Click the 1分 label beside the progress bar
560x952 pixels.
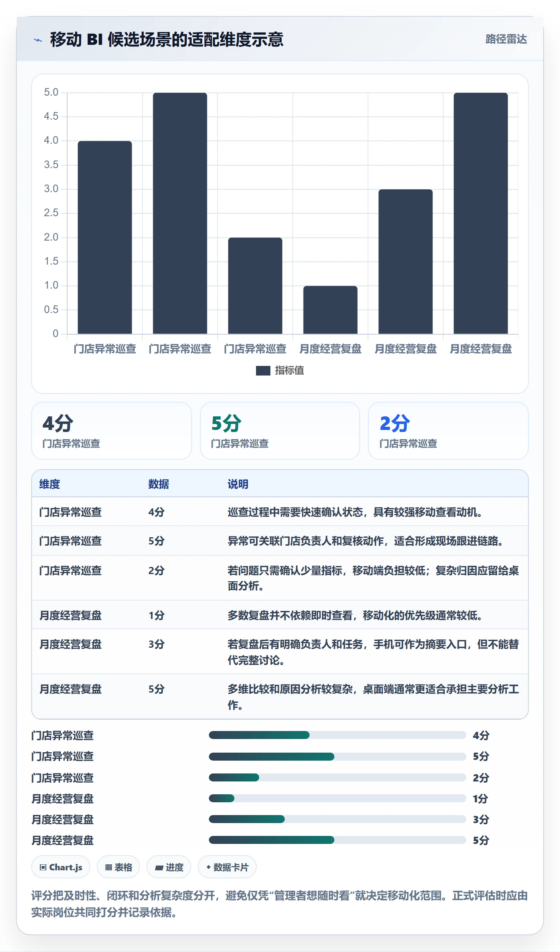tap(480, 799)
